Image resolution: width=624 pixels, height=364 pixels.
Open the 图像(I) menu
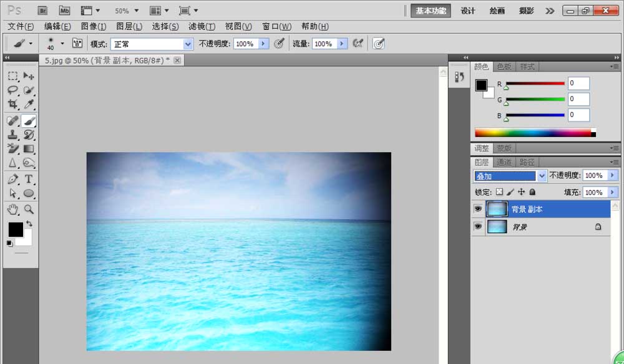coord(94,26)
